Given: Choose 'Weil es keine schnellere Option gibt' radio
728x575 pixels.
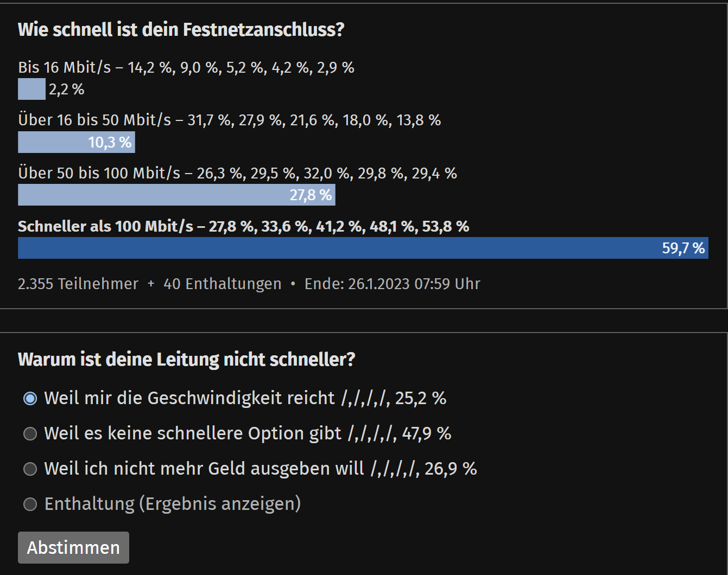Looking at the screenshot, I should pyautogui.click(x=30, y=434).
